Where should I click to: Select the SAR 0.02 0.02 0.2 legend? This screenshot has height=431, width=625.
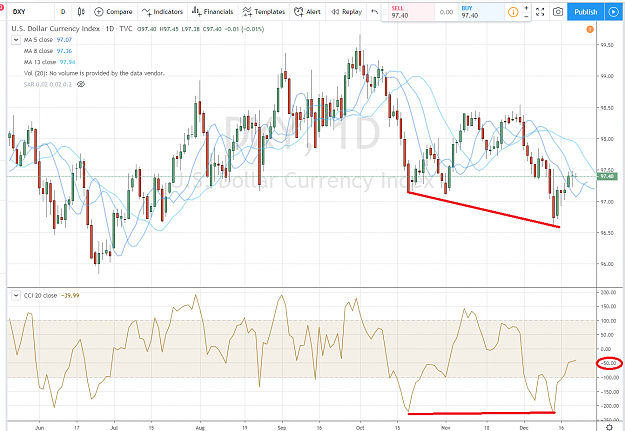click(48, 84)
